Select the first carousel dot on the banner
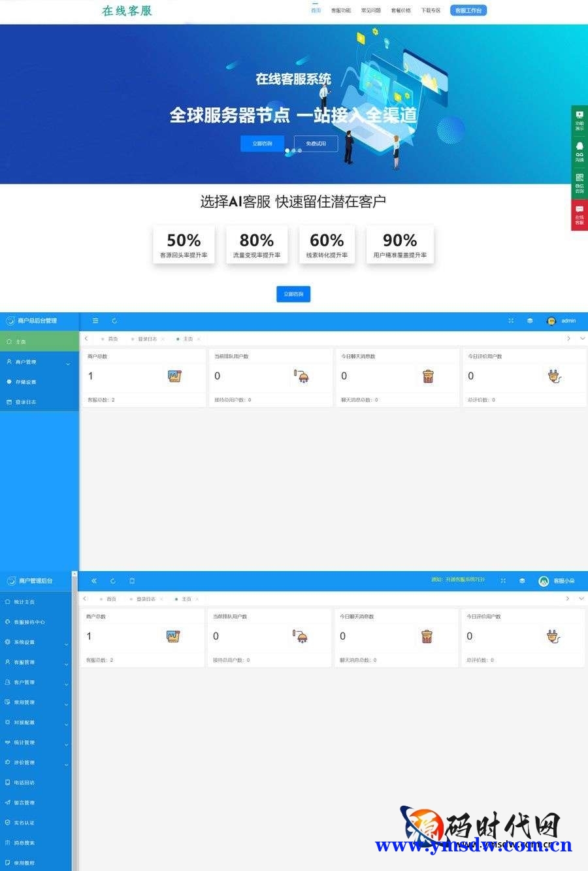The image size is (588, 871). [287, 151]
